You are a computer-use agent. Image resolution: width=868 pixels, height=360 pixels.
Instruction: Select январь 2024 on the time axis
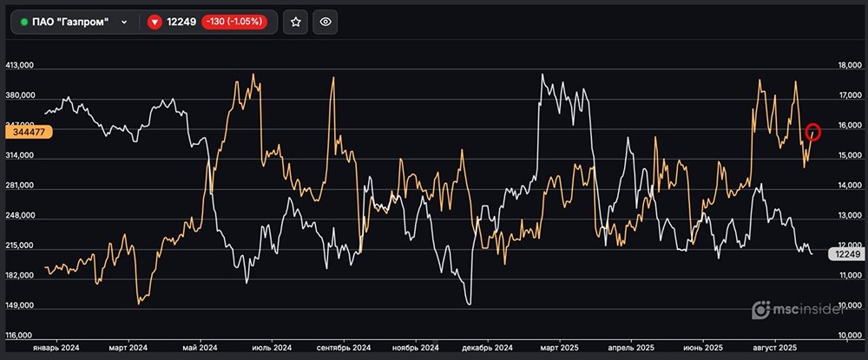click(56, 347)
